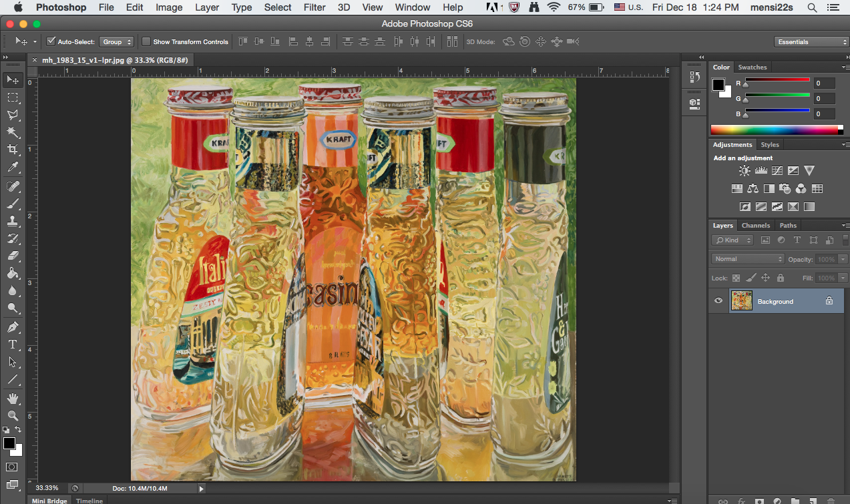Click the R value input field
The image size is (850, 504).
(824, 83)
